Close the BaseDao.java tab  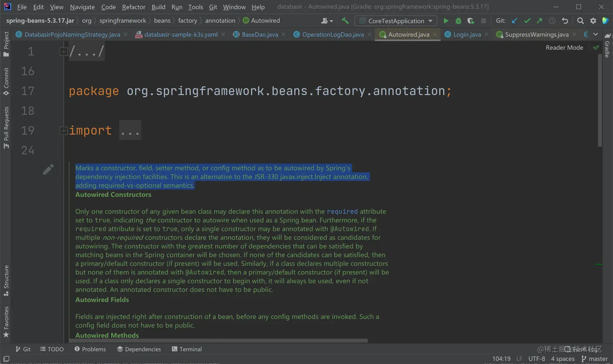(283, 34)
